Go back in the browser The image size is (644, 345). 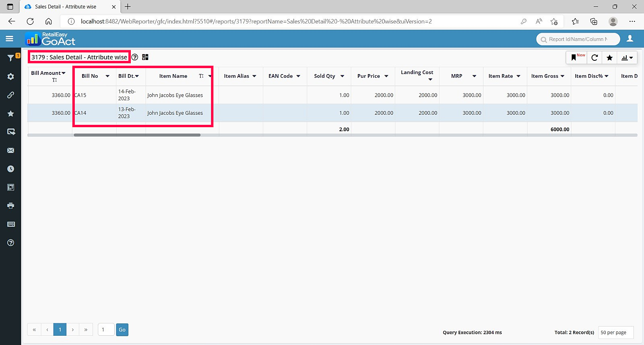pyautogui.click(x=12, y=21)
